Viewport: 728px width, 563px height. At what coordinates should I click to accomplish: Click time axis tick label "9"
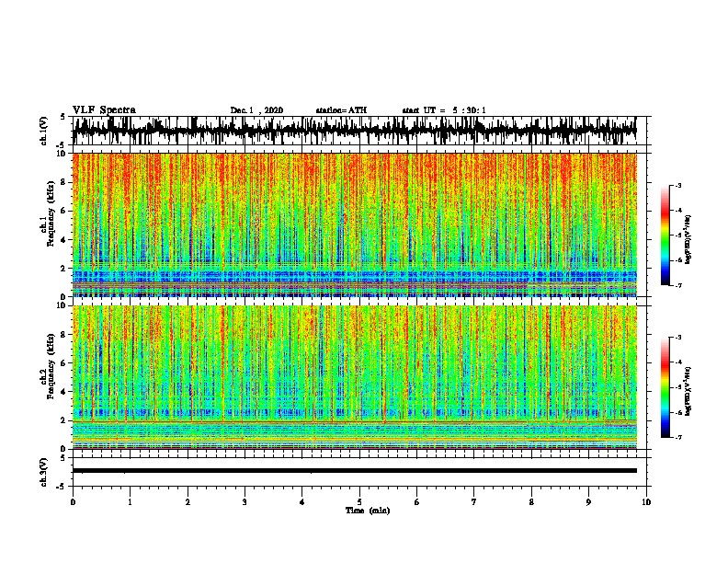(x=588, y=502)
